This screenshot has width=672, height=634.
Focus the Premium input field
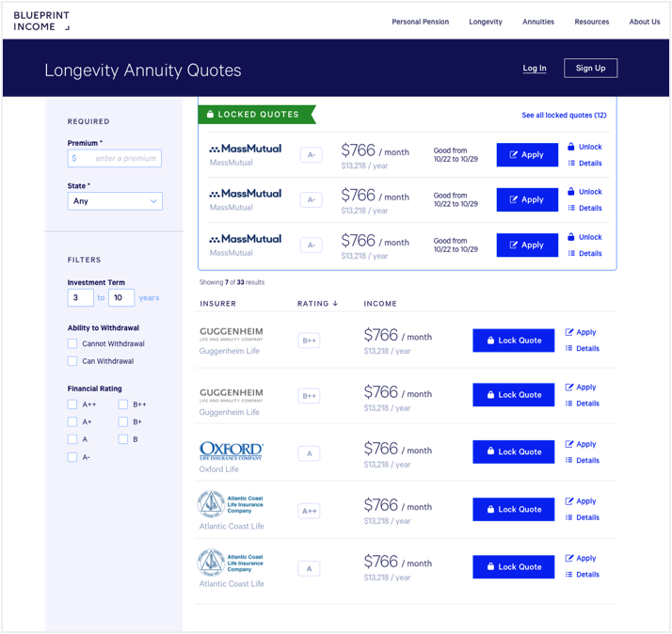coord(115,158)
